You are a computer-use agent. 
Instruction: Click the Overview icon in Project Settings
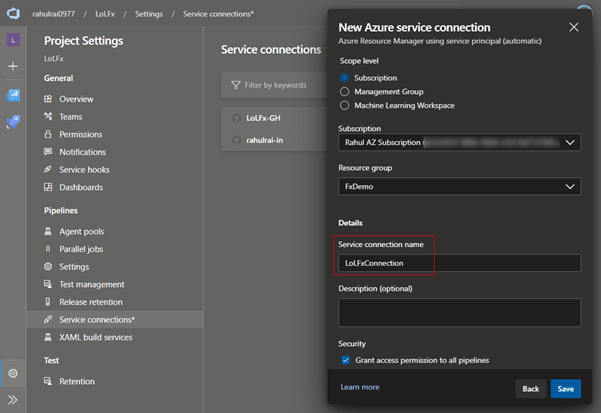click(x=48, y=99)
